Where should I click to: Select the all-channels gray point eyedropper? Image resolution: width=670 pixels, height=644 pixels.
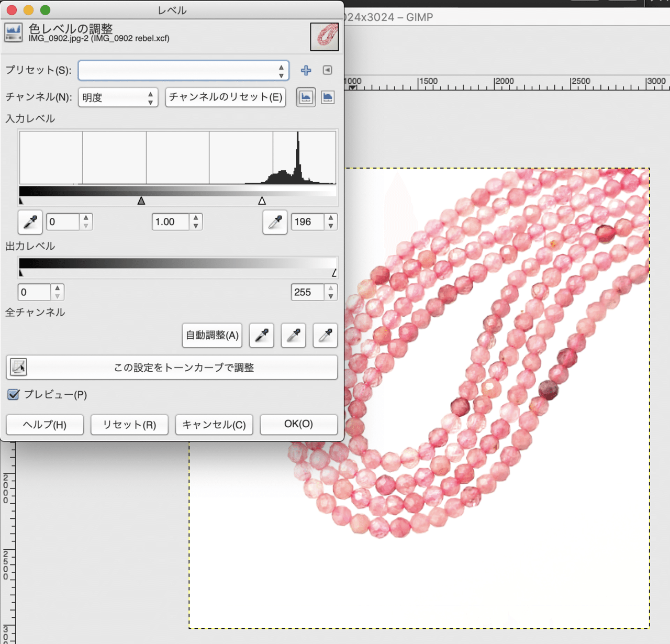pos(294,335)
